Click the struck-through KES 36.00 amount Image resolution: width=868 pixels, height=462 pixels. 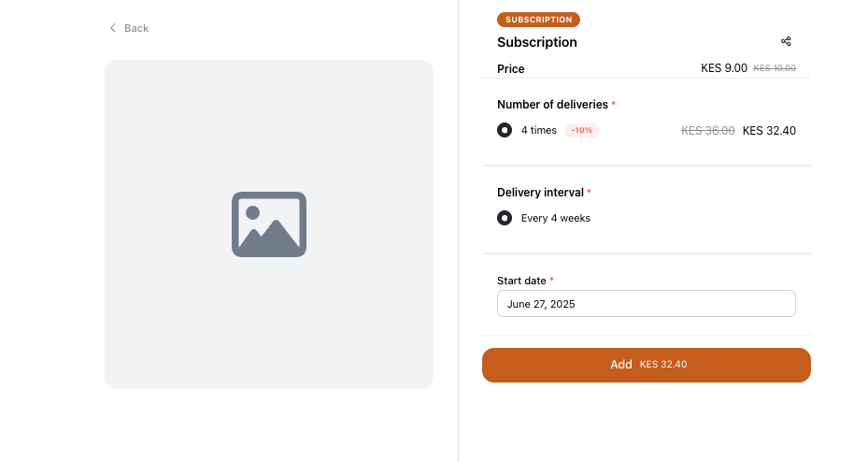707,131
